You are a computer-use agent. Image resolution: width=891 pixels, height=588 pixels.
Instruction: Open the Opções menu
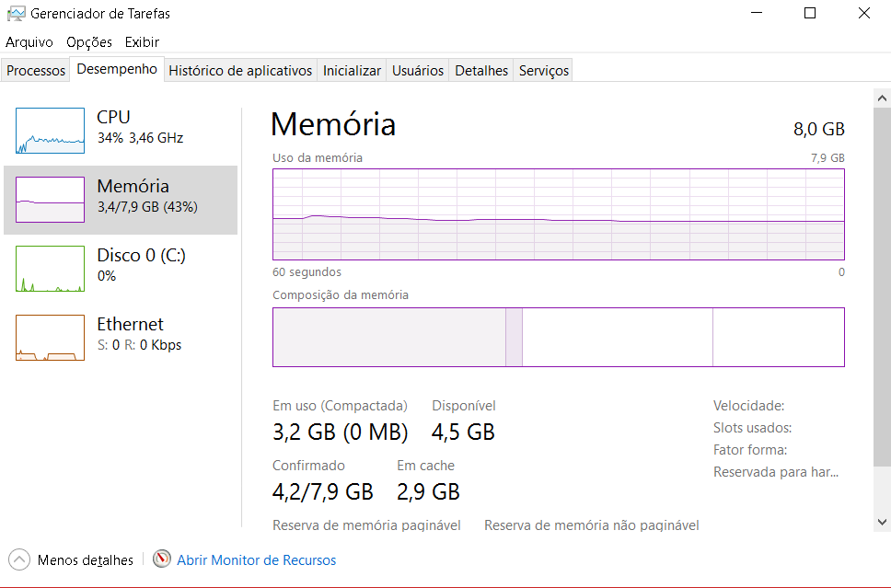click(89, 42)
